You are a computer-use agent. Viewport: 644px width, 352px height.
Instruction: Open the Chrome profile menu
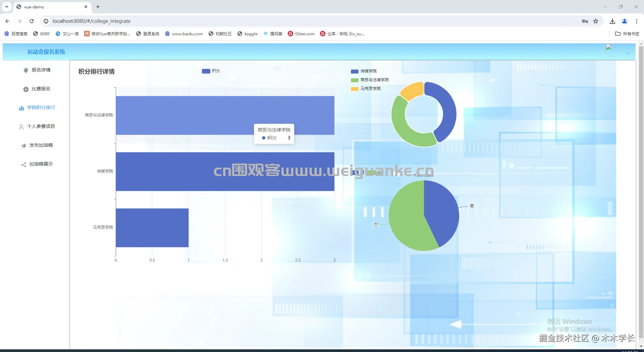click(x=625, y=21)
